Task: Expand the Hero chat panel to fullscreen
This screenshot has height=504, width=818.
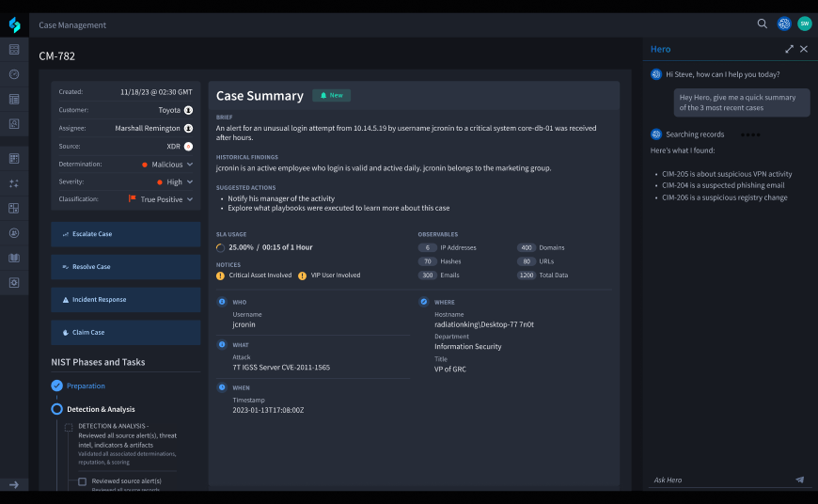Action: pyautogui.click(x=789, y=49)
